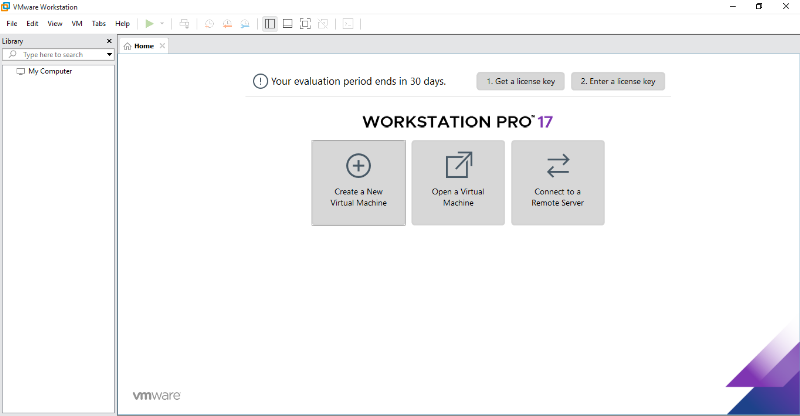This screenshot has height=416, width=800.
Task: Open the File menu
Action: click(x=12, y=23)
